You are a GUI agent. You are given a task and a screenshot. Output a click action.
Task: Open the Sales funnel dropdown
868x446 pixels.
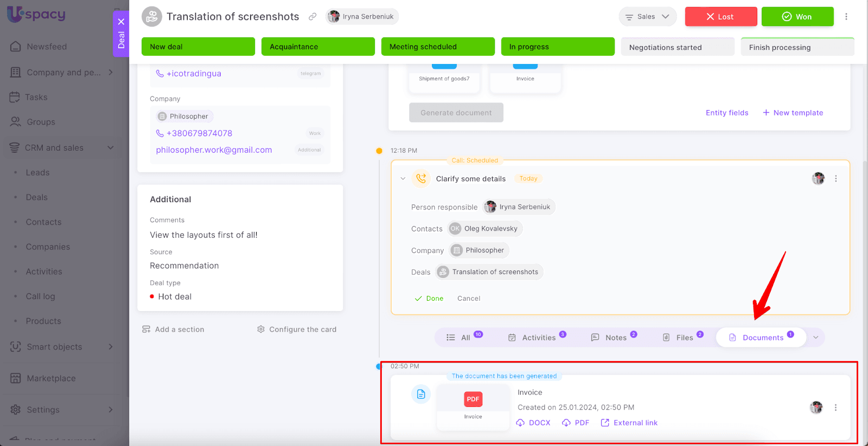pyautogui.click(x=648, y=17)
